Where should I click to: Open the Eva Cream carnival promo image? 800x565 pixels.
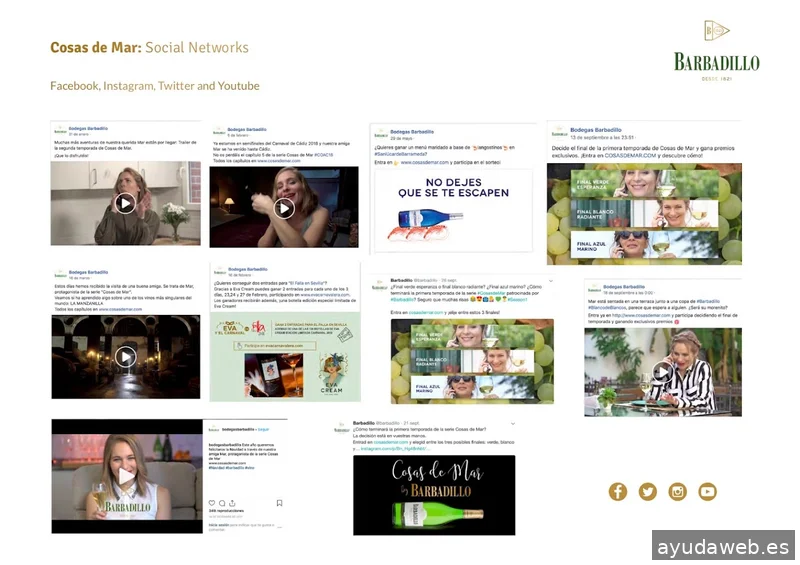(285, 357)
